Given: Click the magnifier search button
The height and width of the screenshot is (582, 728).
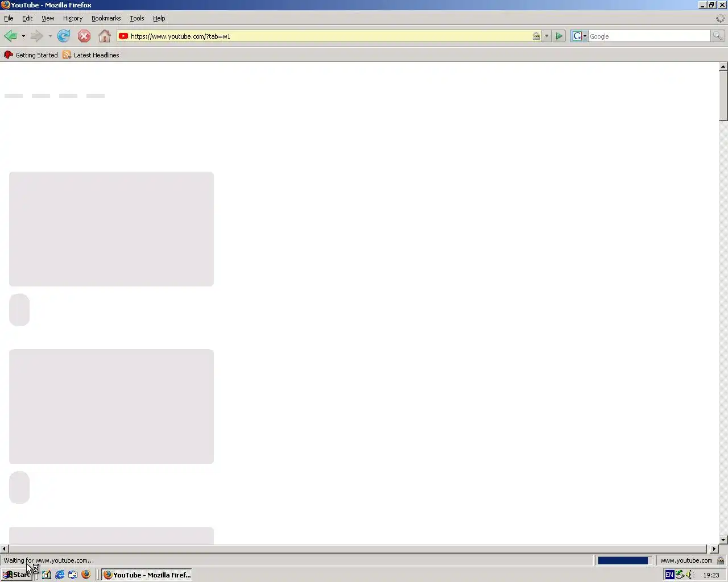Looking at the screenshot, I should (718, 36).
